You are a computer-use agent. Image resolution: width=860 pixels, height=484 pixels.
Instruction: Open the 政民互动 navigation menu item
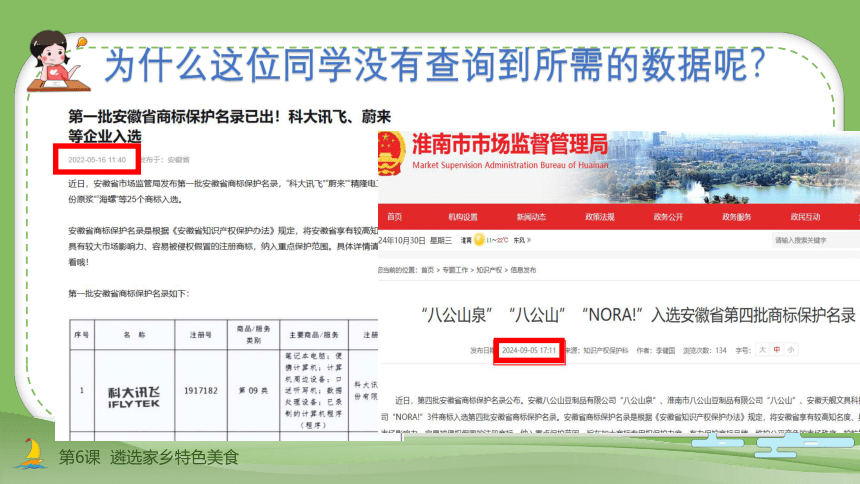805,217
